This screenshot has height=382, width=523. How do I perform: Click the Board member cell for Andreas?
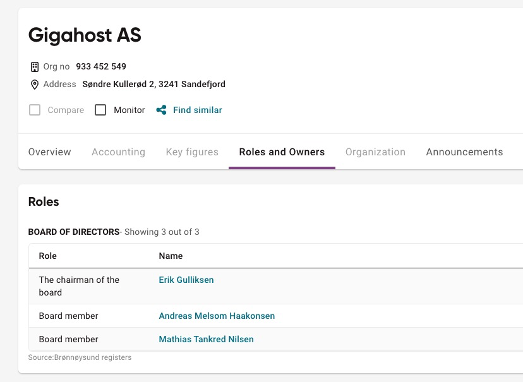pos(68,316)
